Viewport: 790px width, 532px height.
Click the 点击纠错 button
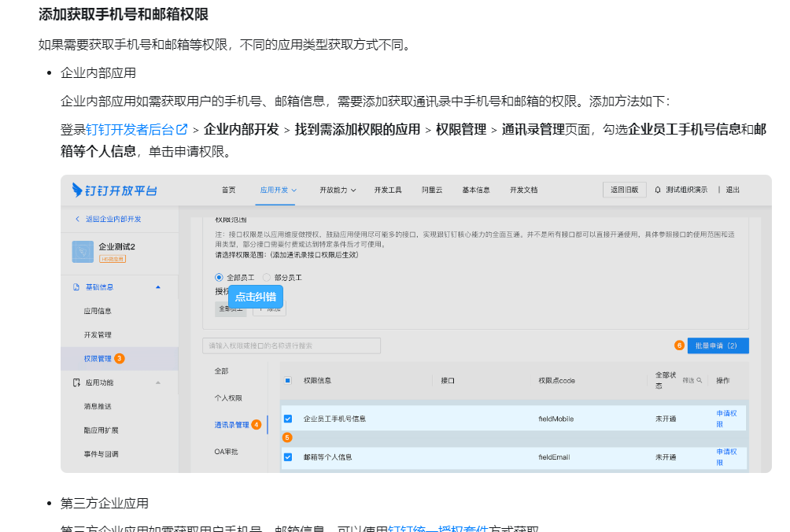256,297
